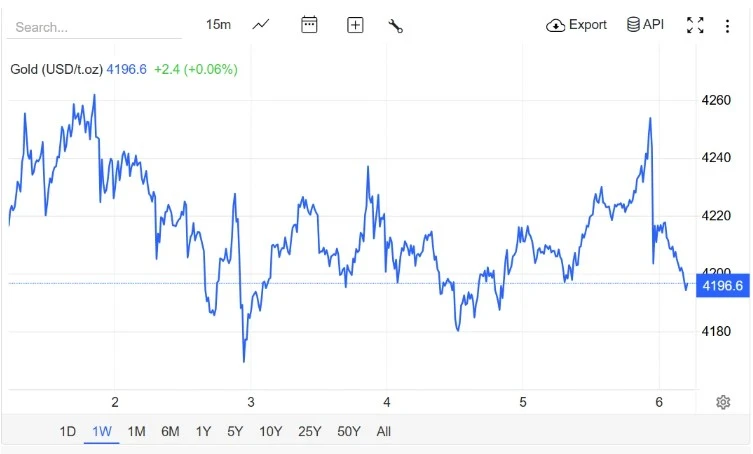This screenshot has height=454, width=753.
Task: Switch to 6M time range
Action: click(x=170, y=432)
